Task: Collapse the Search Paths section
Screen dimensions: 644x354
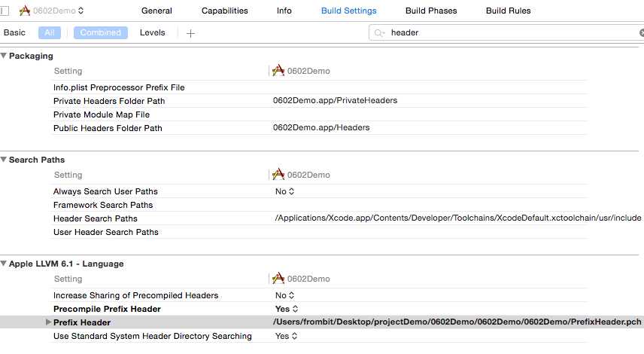Action: tap(4, 160)
